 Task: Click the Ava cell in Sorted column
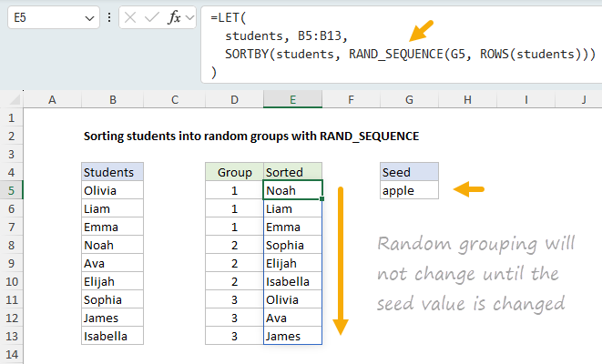click(x=292, y=318)
